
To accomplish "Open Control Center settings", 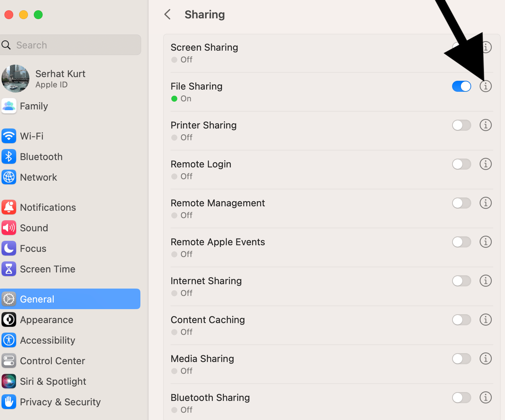I will pyautogui.click(x=70, y=361).
